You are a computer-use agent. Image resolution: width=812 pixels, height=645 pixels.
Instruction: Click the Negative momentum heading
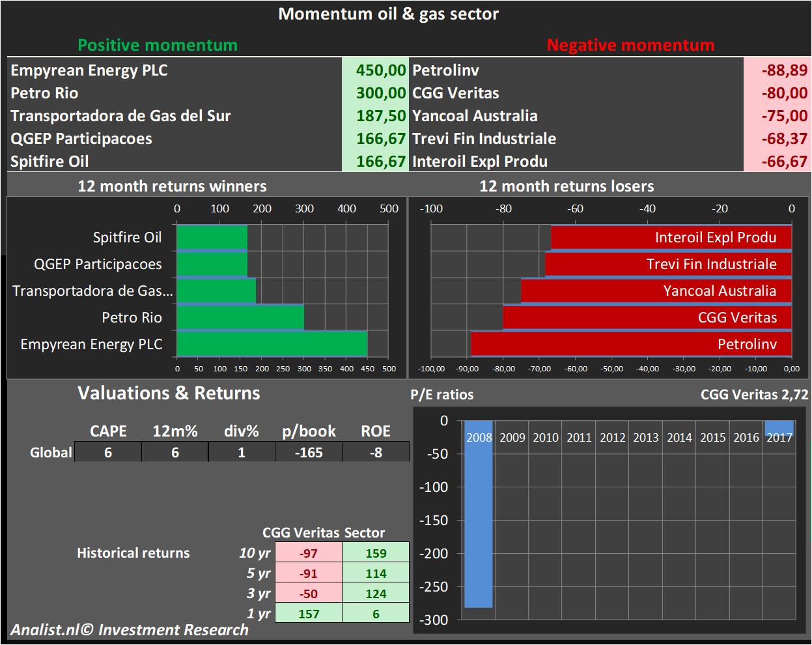(630, 45)
